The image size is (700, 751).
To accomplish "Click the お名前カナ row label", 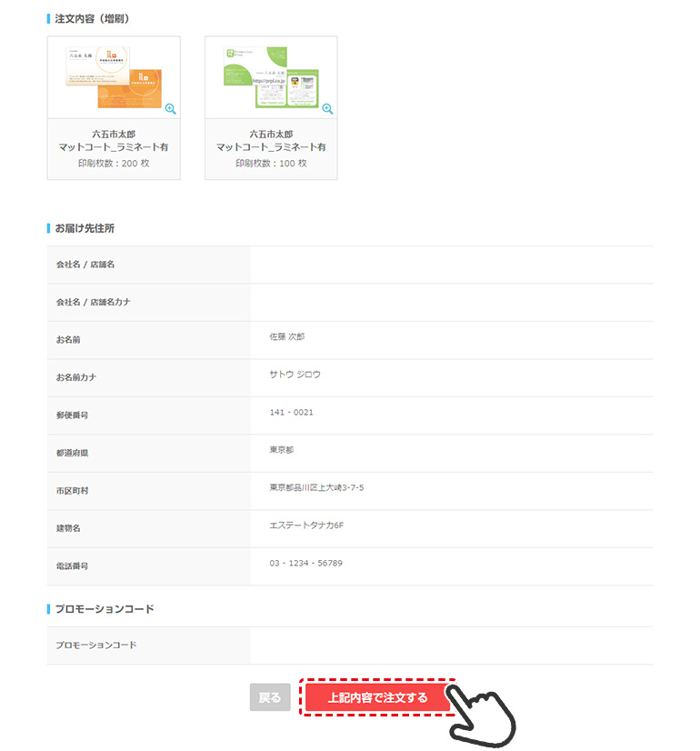I will (x=76, y=377).
